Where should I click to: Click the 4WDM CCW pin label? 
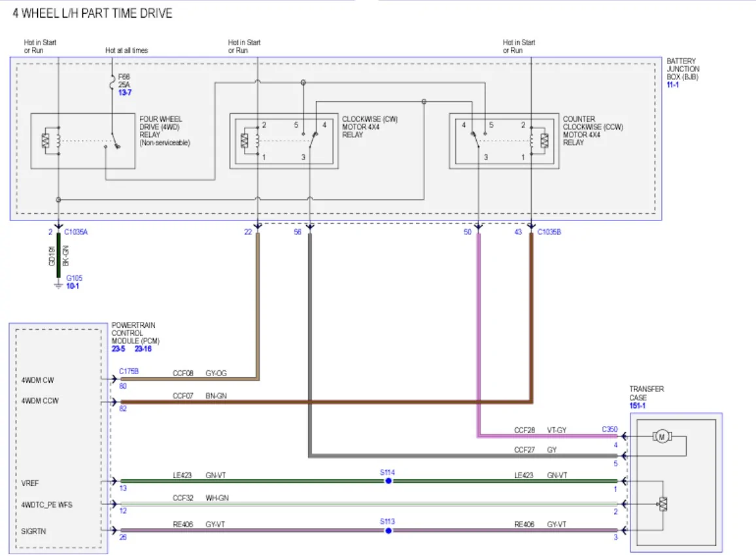tap(39, 401)
